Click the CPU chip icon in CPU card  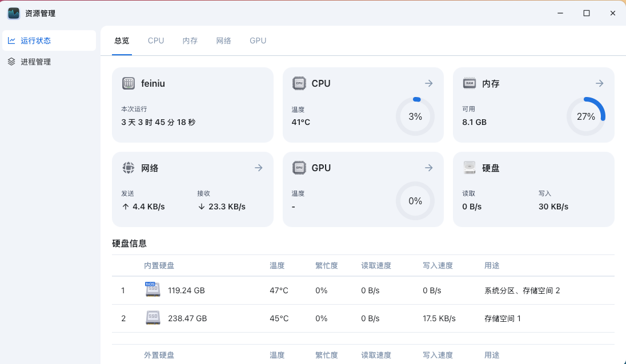point(299,83)
